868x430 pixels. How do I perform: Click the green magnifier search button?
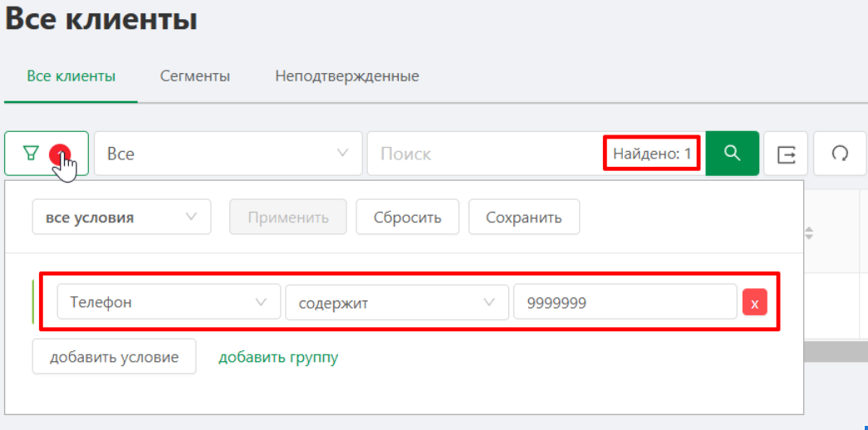point(732,154)
